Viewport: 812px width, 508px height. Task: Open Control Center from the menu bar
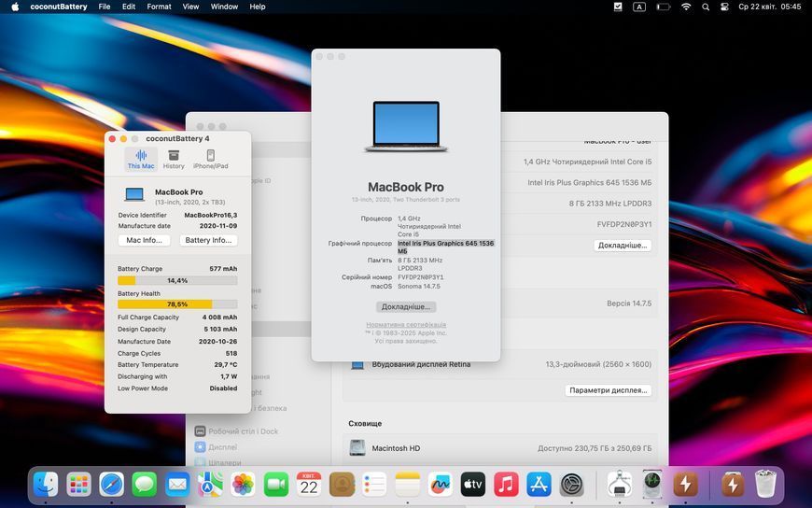pyautogui.click(x=724, y=7)
